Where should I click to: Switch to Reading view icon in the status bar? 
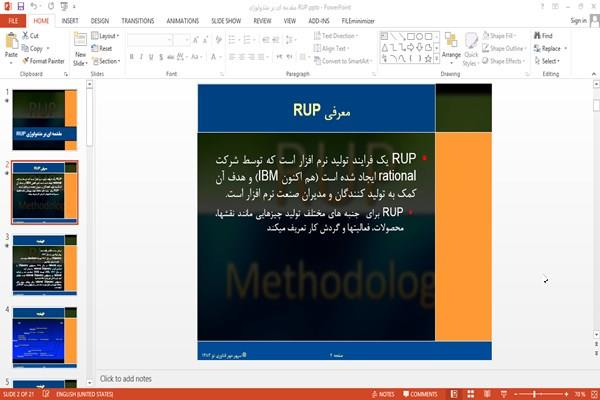(487, 394)
